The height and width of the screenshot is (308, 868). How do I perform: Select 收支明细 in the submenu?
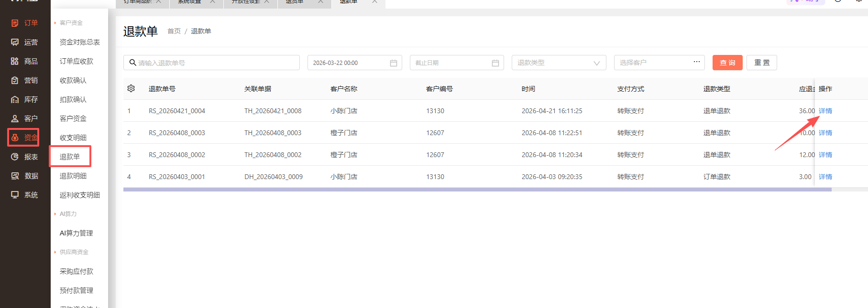pos(73,138)
